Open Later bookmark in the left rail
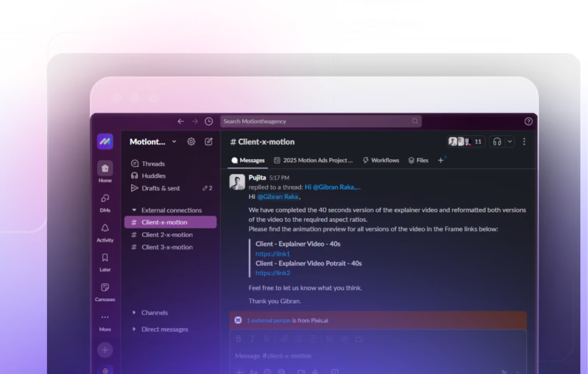Screen dimensions: 588x374 [x=105, y=262]
